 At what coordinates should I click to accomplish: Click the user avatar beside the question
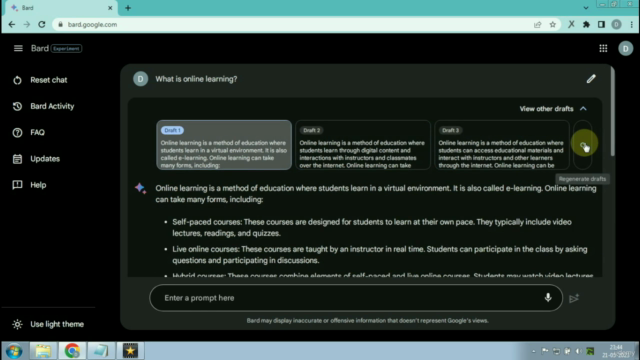pyautogui.click(x=140, y=79)
